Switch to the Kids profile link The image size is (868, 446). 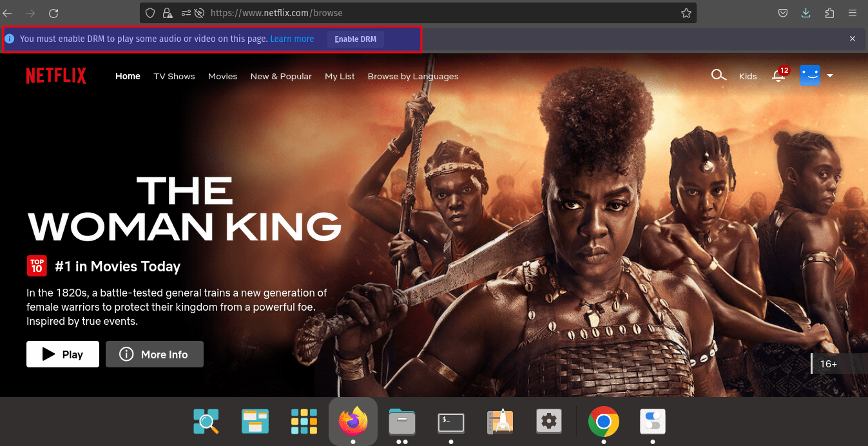coord(747,76)
